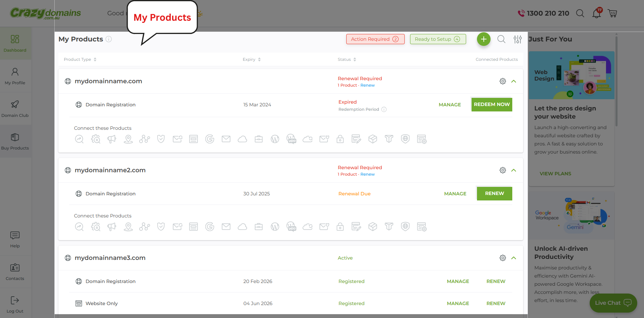Connect Google G icon under mydomainname.com
The height and width of the screenshot is (318, 644).
click(x=210, y=139)
